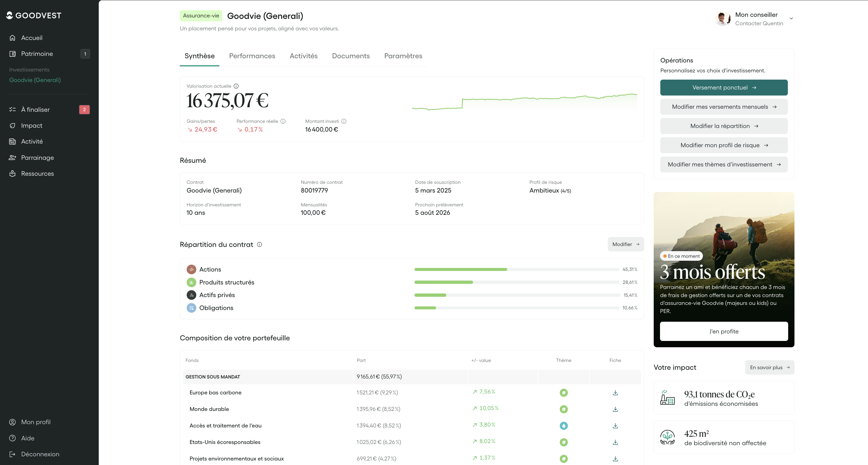Viewport: 868px width, 465px height.
Task: Click the Mon profil user icon
Action: coord(13,422)
